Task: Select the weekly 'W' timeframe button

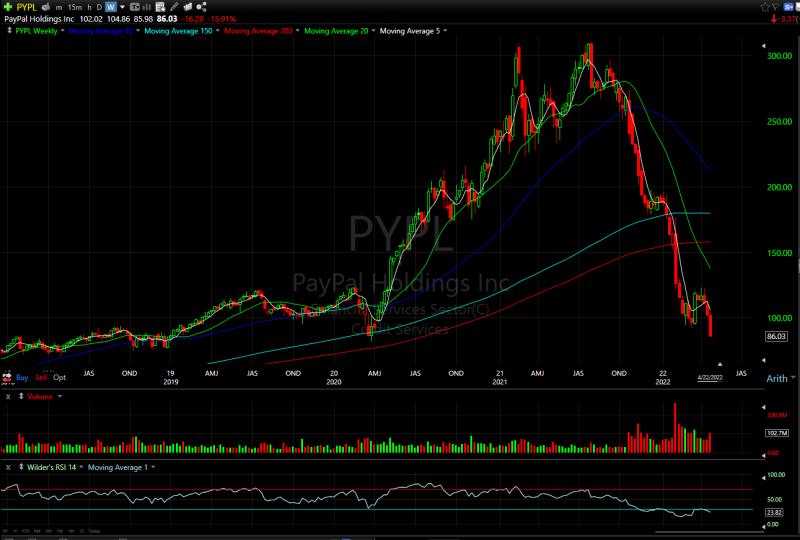Action: pos(111,7)
